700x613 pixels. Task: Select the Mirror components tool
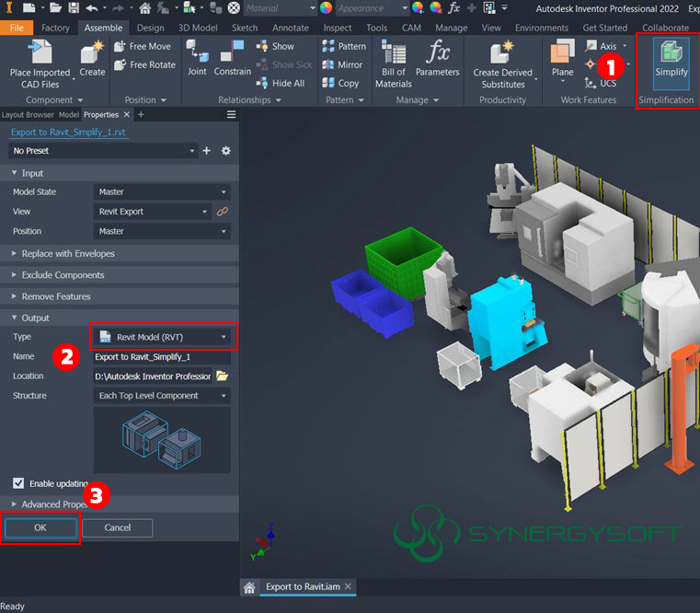342,64
